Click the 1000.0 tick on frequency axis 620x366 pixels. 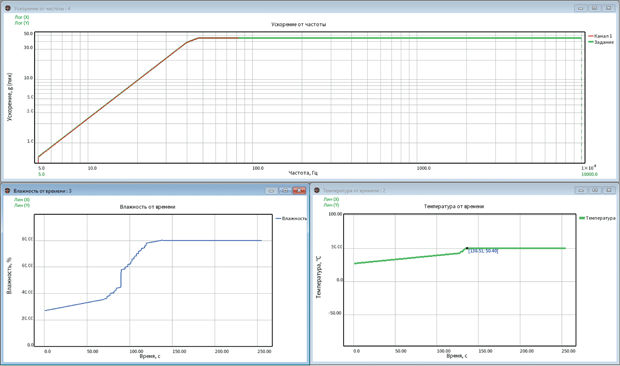(x=423, y=168)
